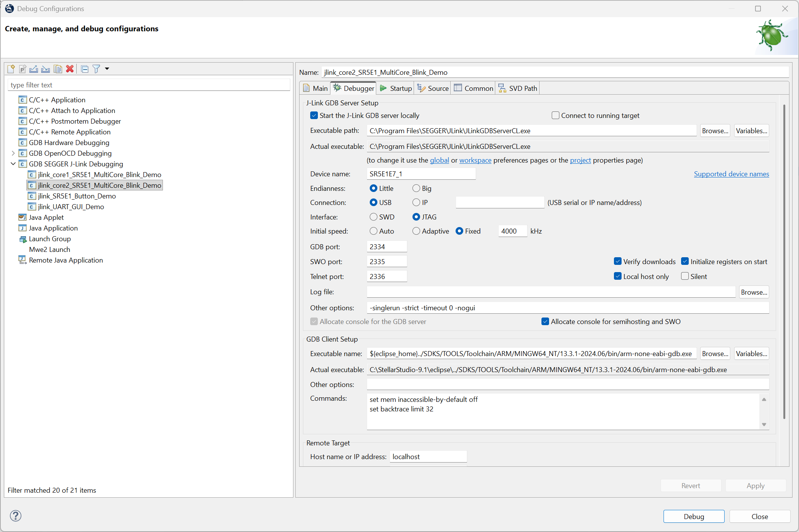799x532 pixels.
Task: Click the Java Application icon in the tree
Action: pyautogui.click(x=23, y=228)
